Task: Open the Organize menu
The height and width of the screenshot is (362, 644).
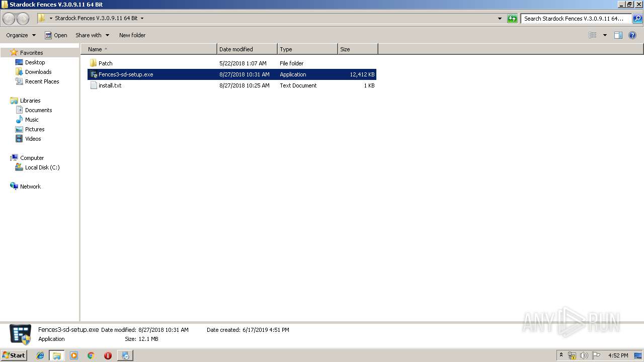Action: [x=21, y=35]
